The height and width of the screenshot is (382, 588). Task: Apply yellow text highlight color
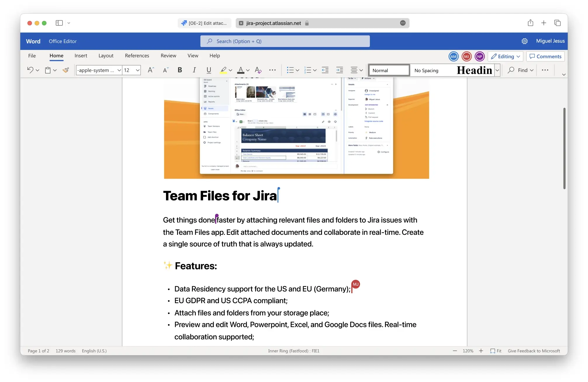[223, 70]
